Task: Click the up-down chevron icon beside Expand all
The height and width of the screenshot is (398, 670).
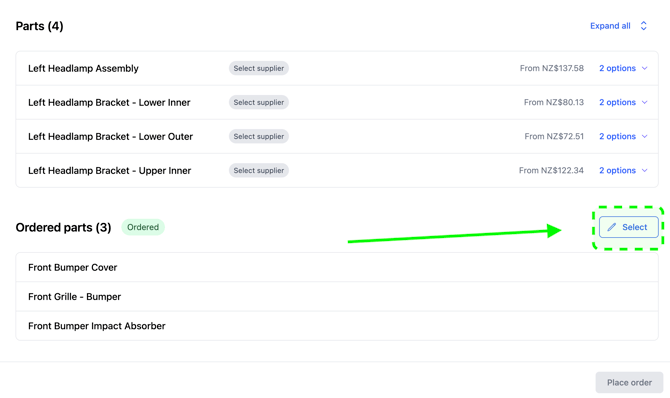Action: 644,26
